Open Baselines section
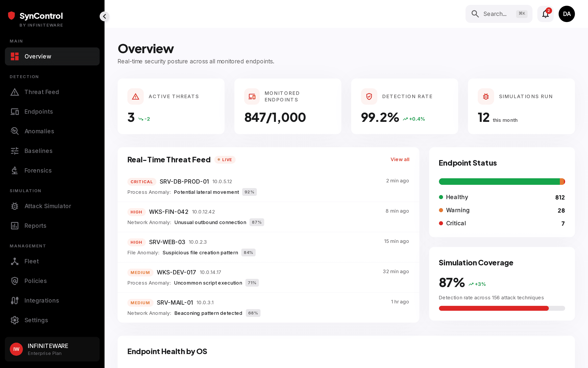588x368 pixels. tap(52, 151)
